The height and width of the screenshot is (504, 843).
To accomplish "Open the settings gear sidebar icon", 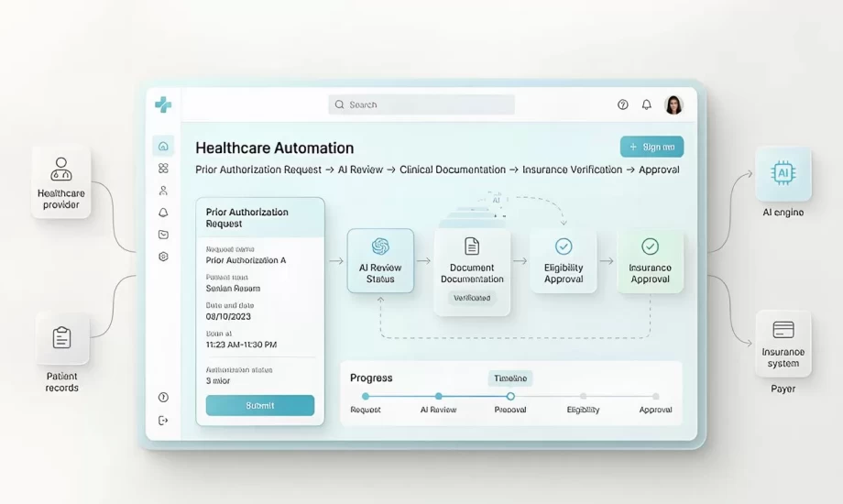I will [x=163, y=257].
